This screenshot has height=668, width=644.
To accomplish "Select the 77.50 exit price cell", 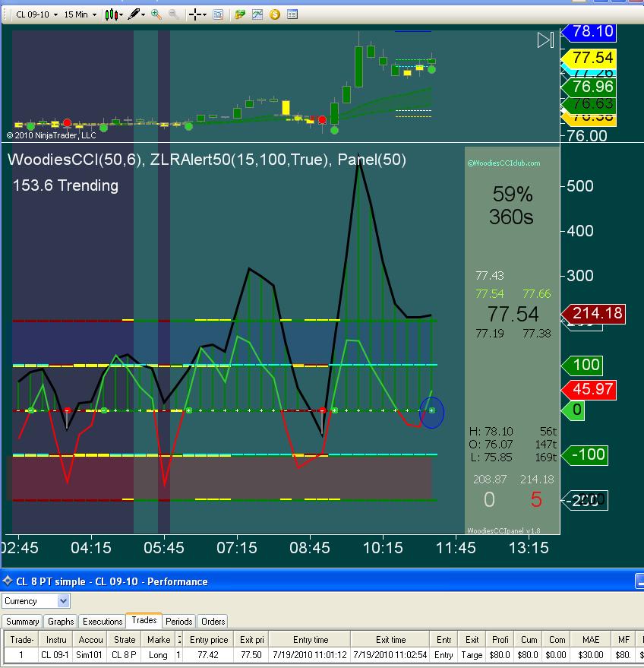I will (251, 655).
